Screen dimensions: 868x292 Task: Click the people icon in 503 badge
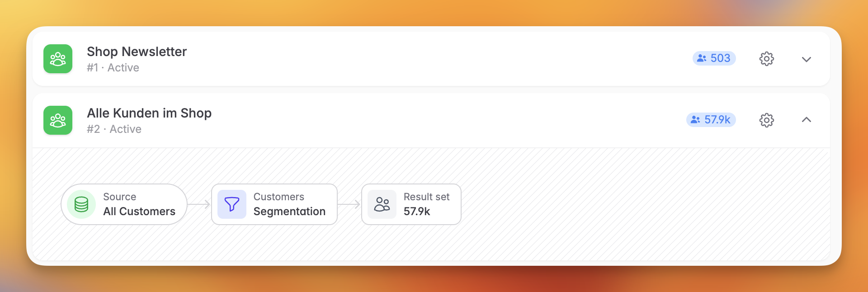[702, 58]
